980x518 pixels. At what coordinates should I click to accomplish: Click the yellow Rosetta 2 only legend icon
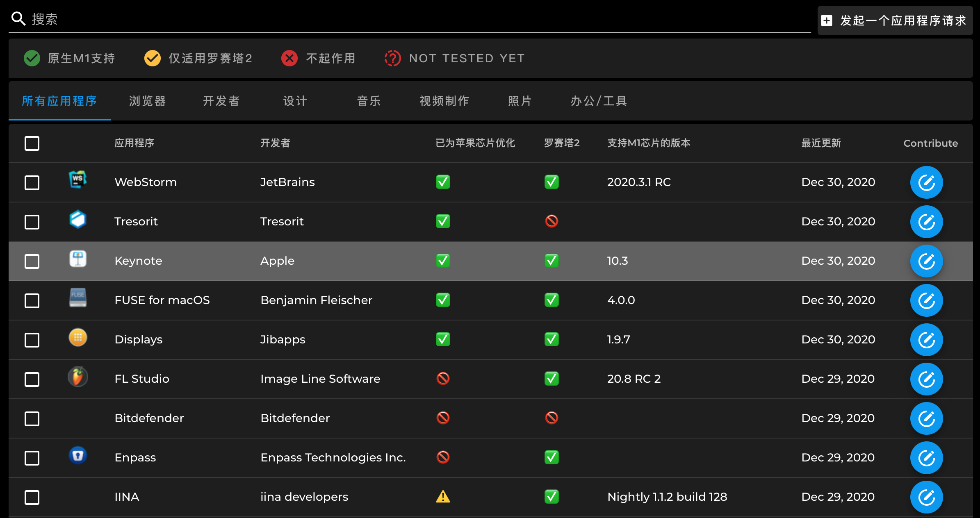tap(153, 58)
